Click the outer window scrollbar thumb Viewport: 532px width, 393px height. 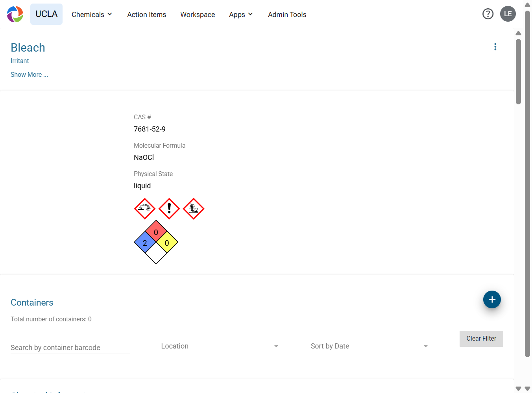527,184
